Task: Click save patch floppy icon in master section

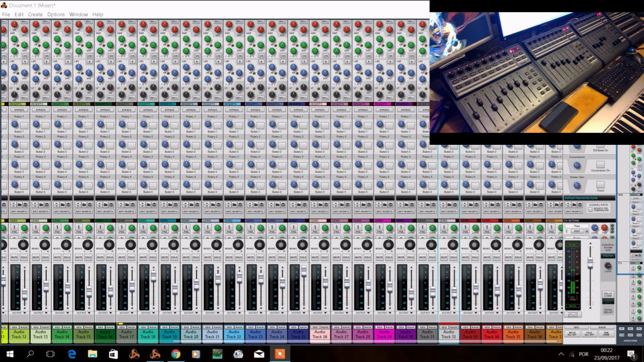Action: tap(580, 205)
